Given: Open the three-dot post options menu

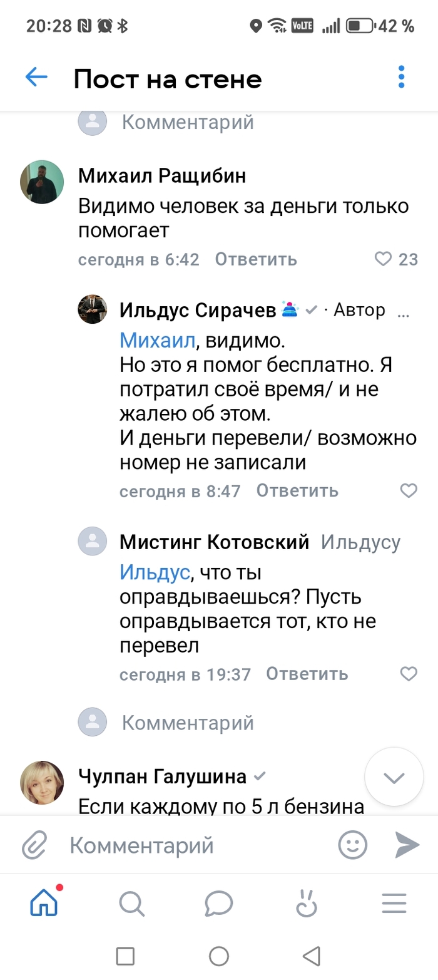Looking at the screenshot, I should click(x=401, y=77).
